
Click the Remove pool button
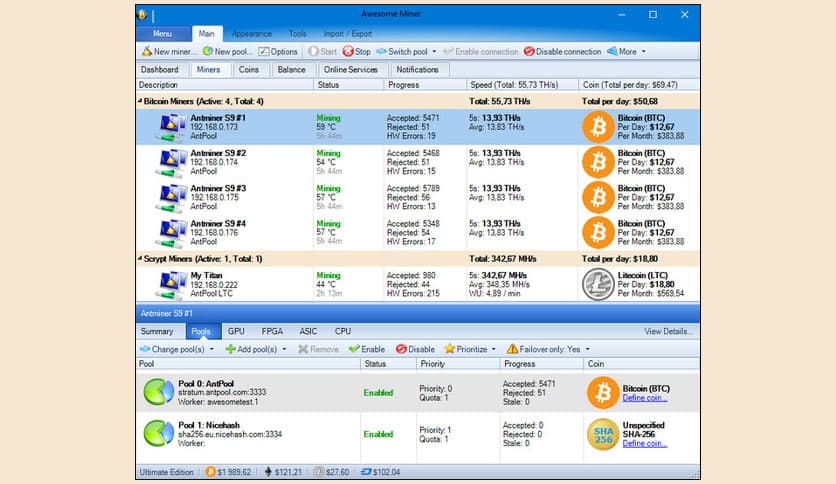[318, 349]
